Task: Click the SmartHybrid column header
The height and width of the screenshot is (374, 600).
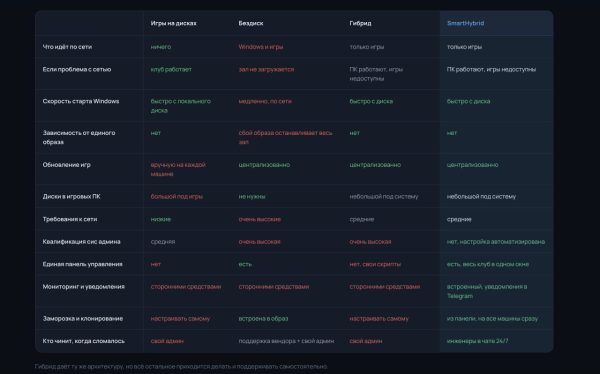Action: (x=465, y=23)
